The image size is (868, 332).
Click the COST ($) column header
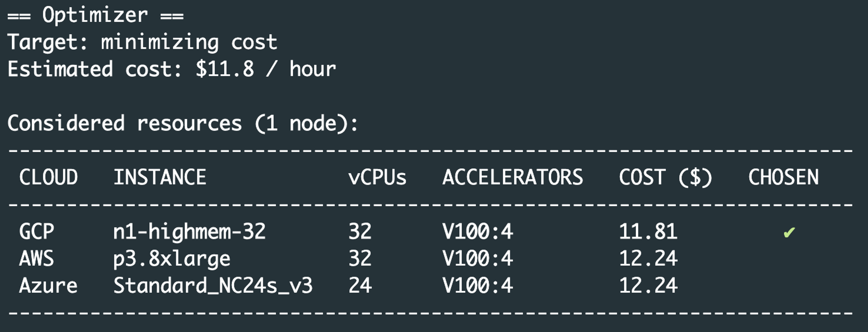tap(665, 177)
